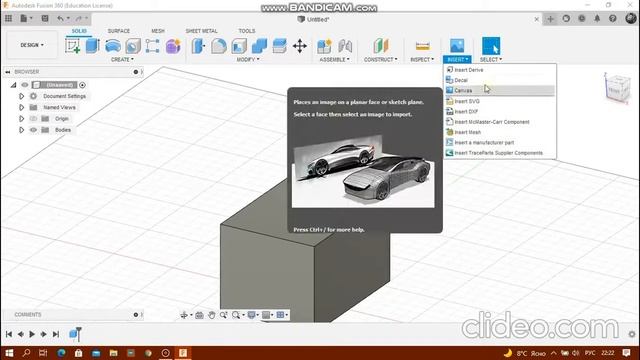Select the Hole tool icon
This screenshot has width=640, height=360.
pos(133,46)
